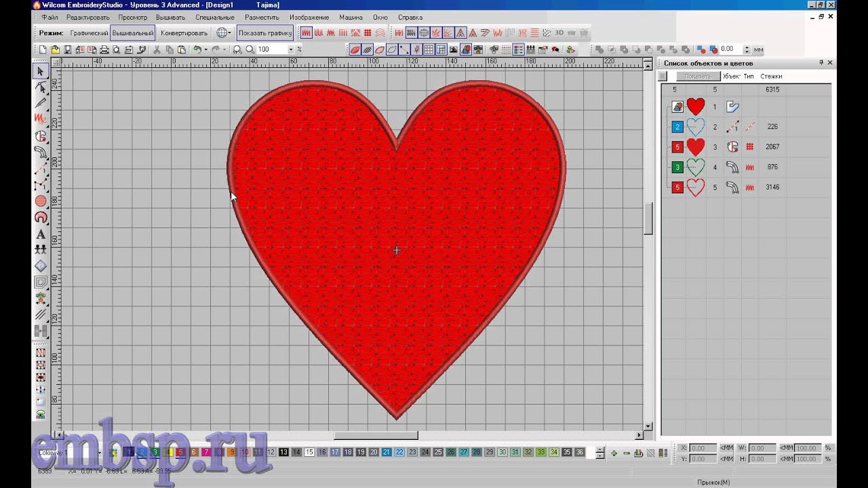868x488 pixels.
Task: Click the minus remove color icon
Action: click(x=627, y=453)
